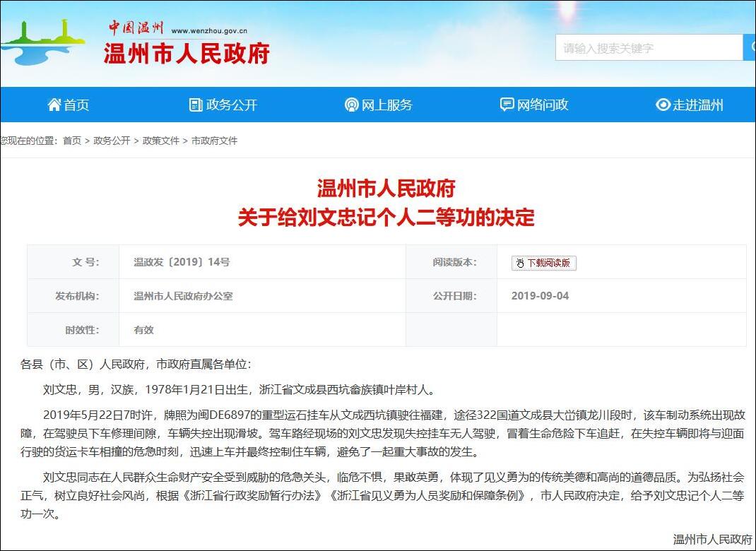Open the 网上服务 navigation menu item

pos(379,105)
